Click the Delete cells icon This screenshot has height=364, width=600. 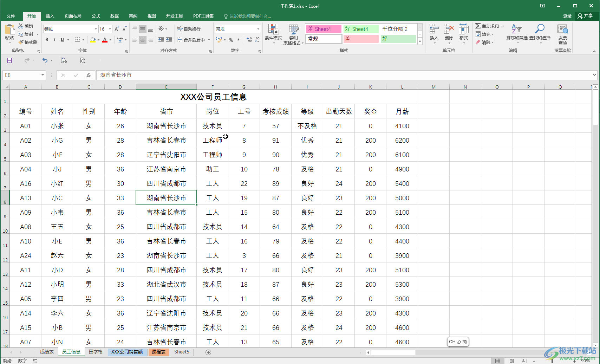coord(449,29)
